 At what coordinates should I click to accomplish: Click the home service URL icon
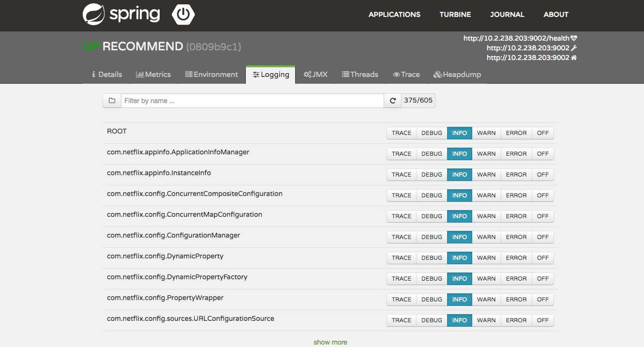[x=574, y=58]
